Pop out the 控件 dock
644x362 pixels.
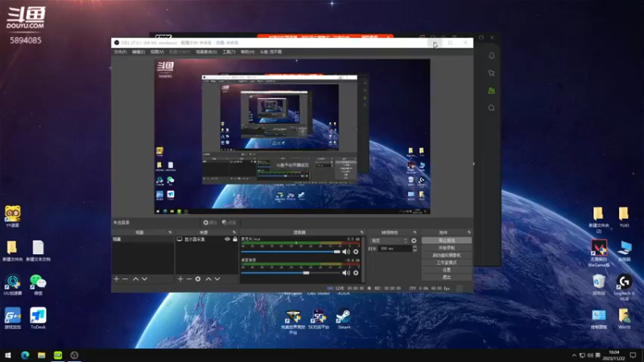(x=469, y=232)
